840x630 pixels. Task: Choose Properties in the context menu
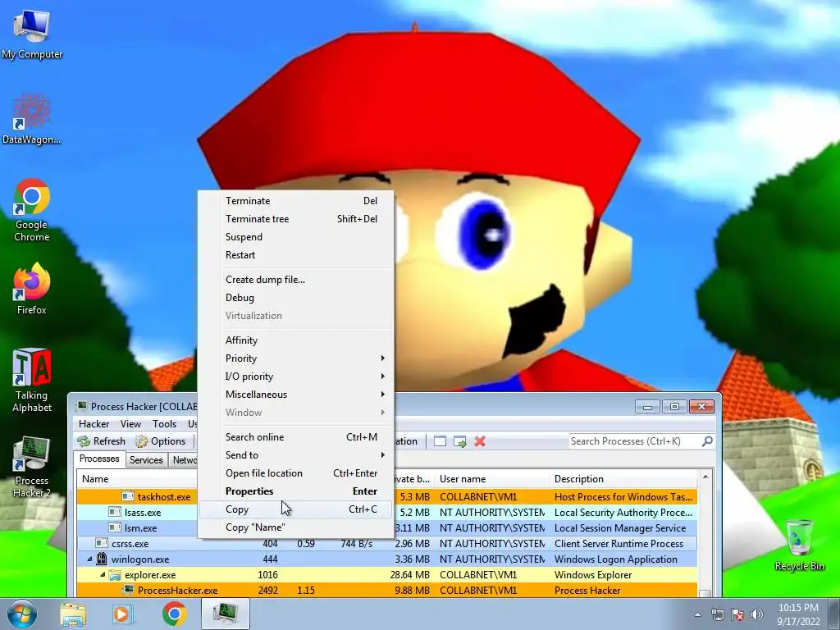pyautogui.click(x=295, y=491)
